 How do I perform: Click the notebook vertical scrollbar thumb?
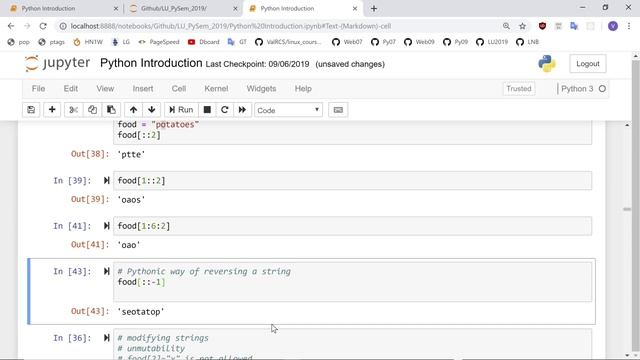[x=627, y=209]
